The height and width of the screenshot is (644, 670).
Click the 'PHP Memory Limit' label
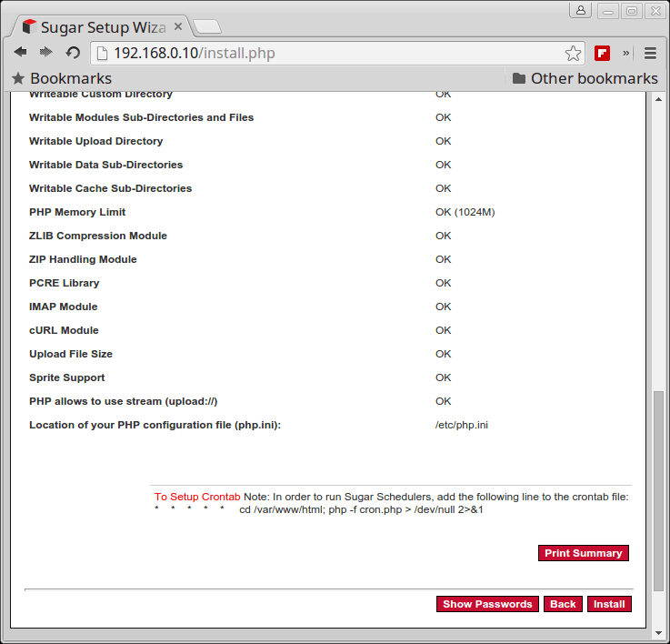pos(77,212)
